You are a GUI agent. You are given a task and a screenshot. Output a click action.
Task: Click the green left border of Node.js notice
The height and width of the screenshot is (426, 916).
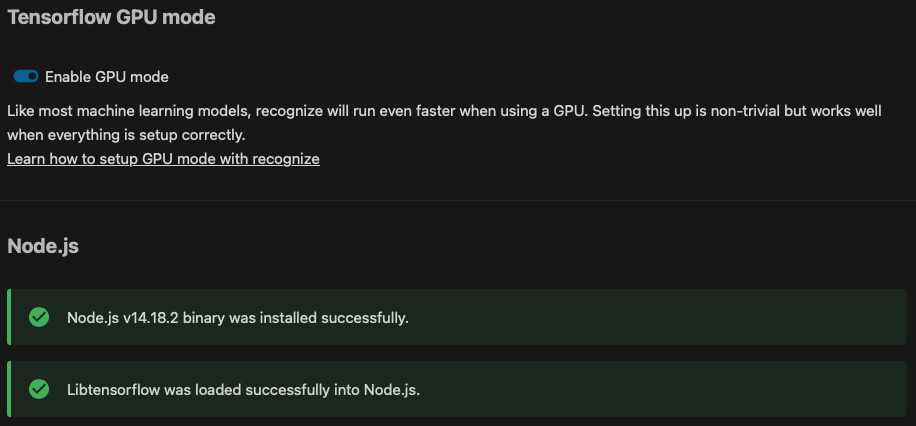(x=9, y=317)
